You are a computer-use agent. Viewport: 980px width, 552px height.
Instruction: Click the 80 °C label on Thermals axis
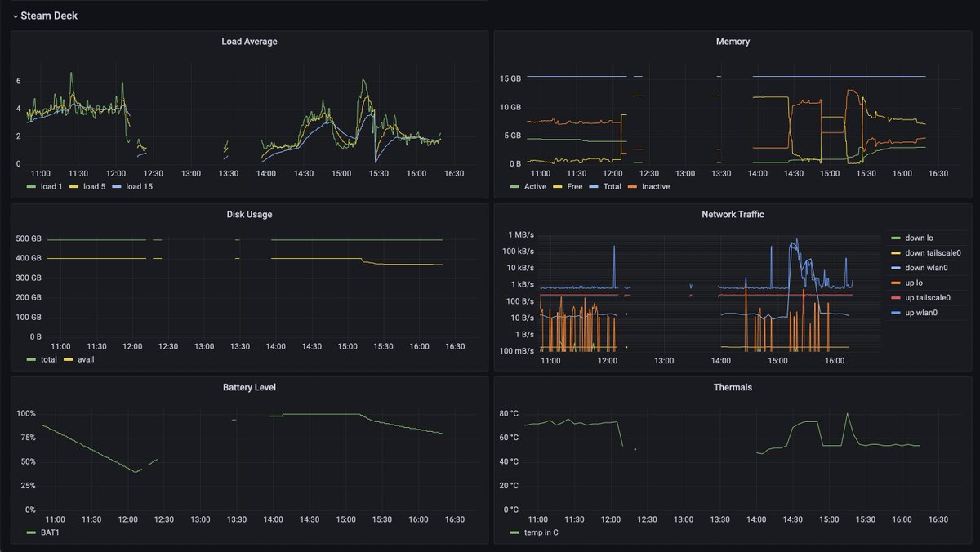pyautogui.click(x=509, y=414)
